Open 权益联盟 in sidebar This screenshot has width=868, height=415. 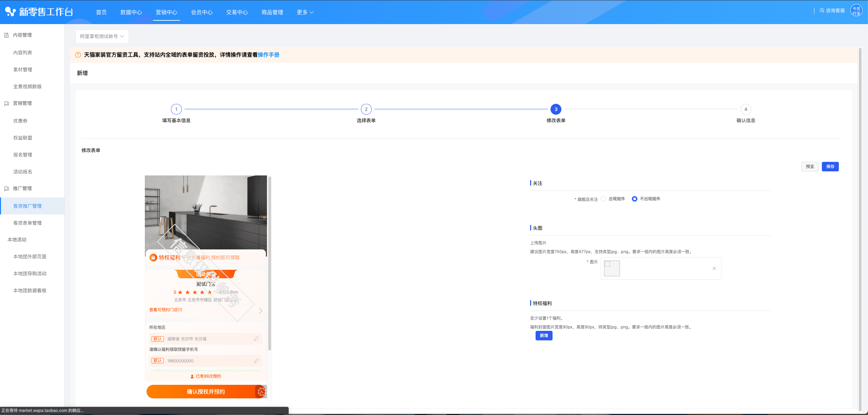[x=23, y=138]
